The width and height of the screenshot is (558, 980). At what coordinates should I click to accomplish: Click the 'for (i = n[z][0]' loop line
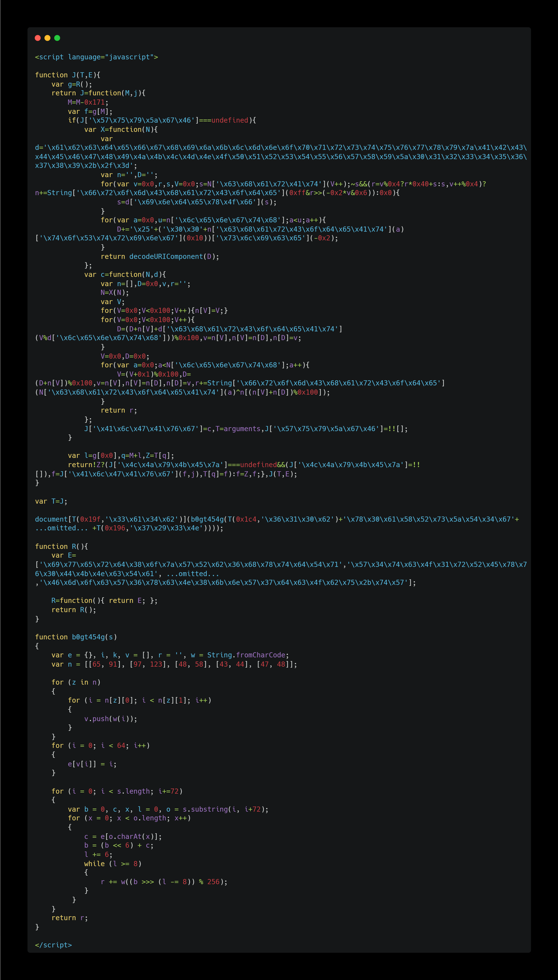tap(140, 700)
